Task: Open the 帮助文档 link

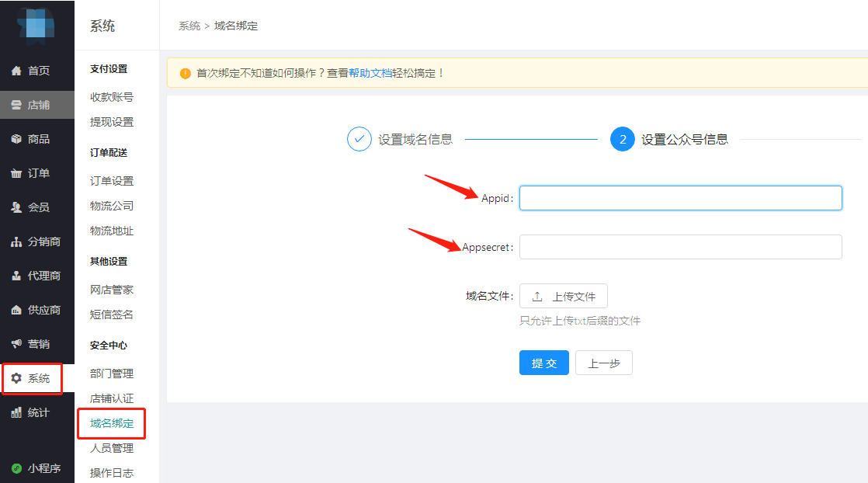Action: pyautogui.click(x=370, y=73)
